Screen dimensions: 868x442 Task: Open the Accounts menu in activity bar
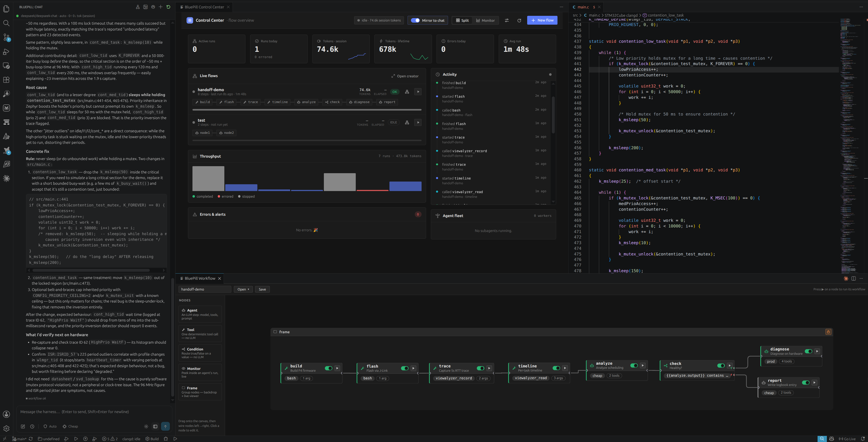[6, 414]
